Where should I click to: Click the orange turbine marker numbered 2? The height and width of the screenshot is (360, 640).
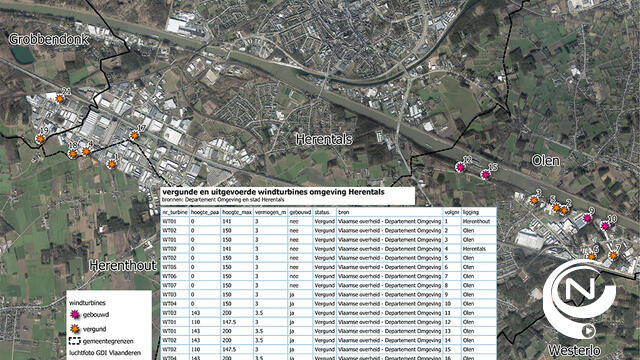(x=564, y=210)
